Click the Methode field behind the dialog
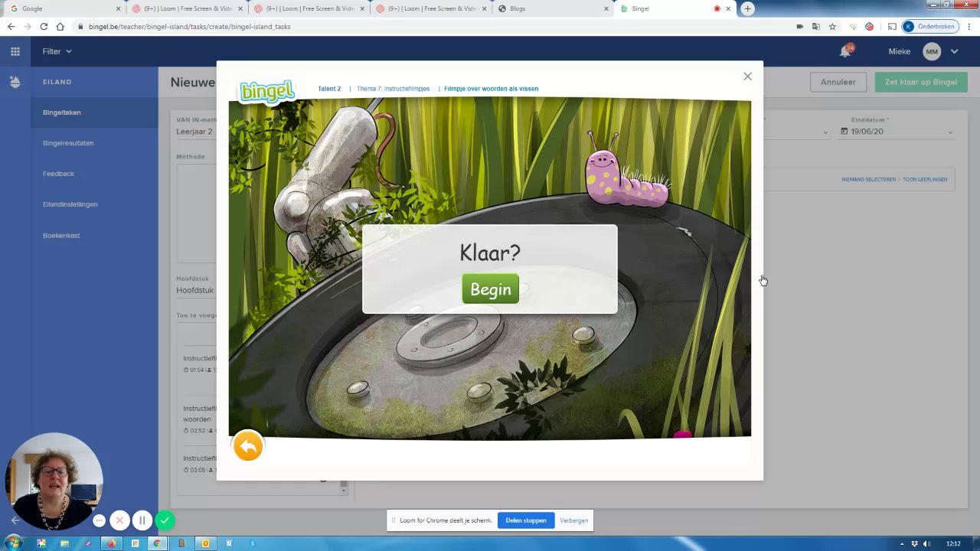The height and width of the screenshot is (551, 980). pos(196,213)
